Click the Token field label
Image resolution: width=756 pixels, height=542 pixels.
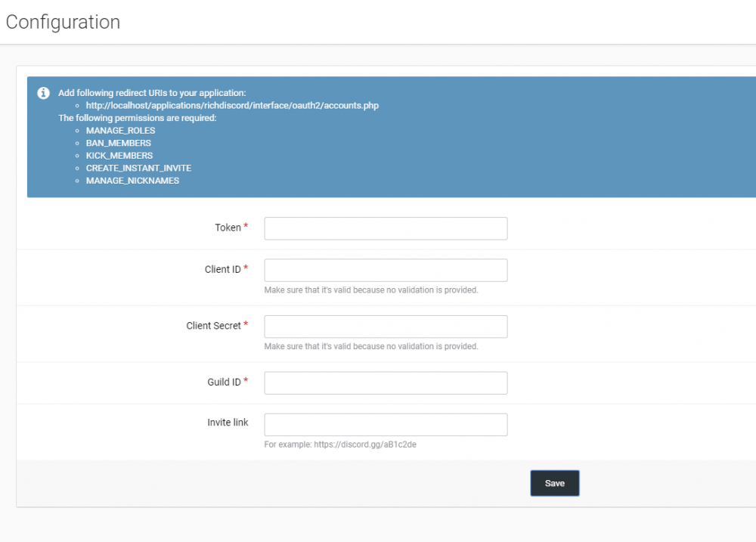coord(228,228)
